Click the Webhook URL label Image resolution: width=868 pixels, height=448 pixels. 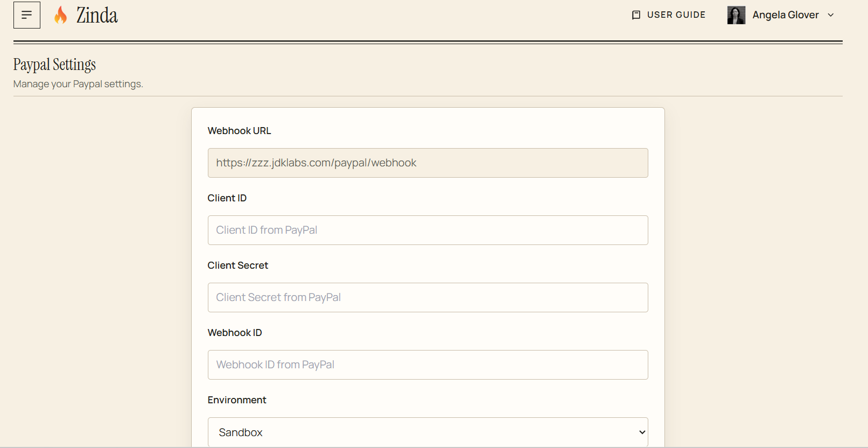click(x=240, y=131)
